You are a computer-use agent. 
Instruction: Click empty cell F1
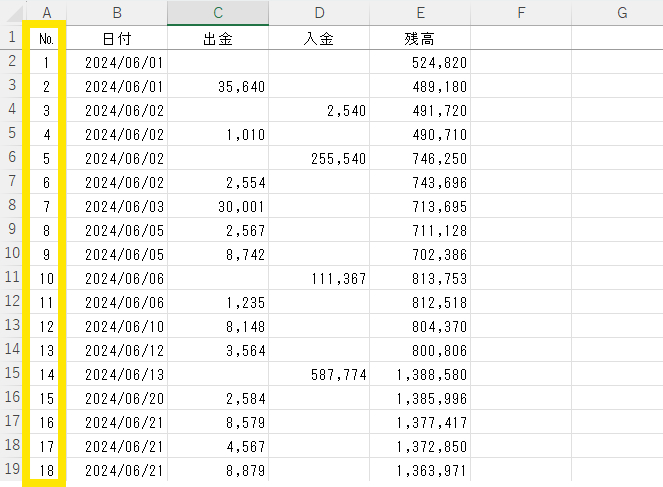point(521,38)
